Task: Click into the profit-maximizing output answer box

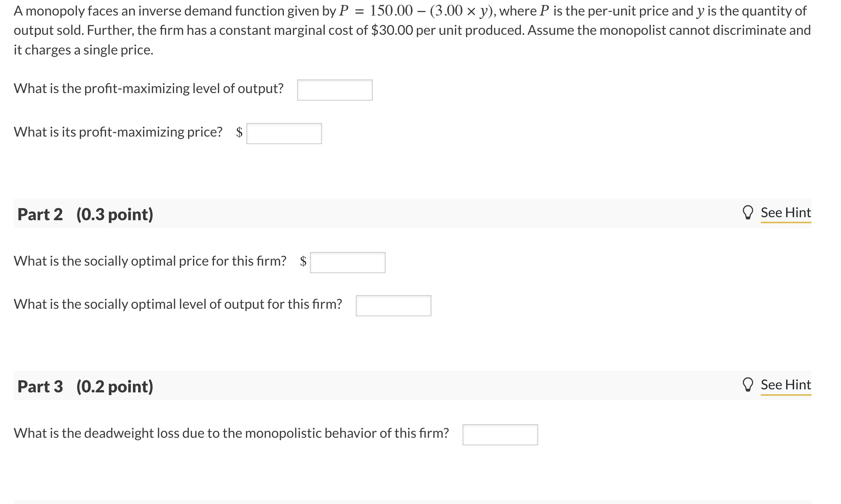Action: [335, 89]
